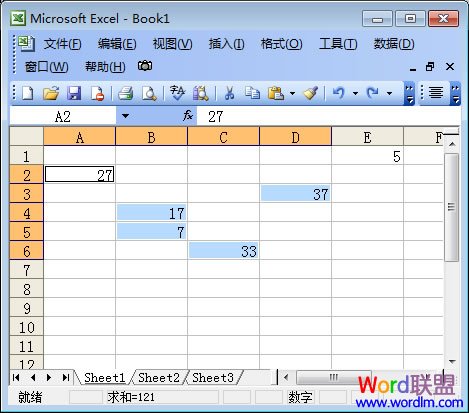Click the insert function fx button
The image size is (469, 413).
pos(188,116)
